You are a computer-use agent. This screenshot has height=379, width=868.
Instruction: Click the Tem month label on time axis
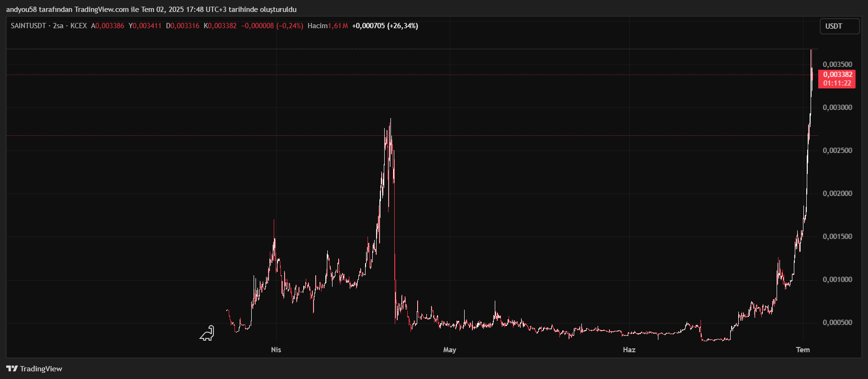pos(803,350)
